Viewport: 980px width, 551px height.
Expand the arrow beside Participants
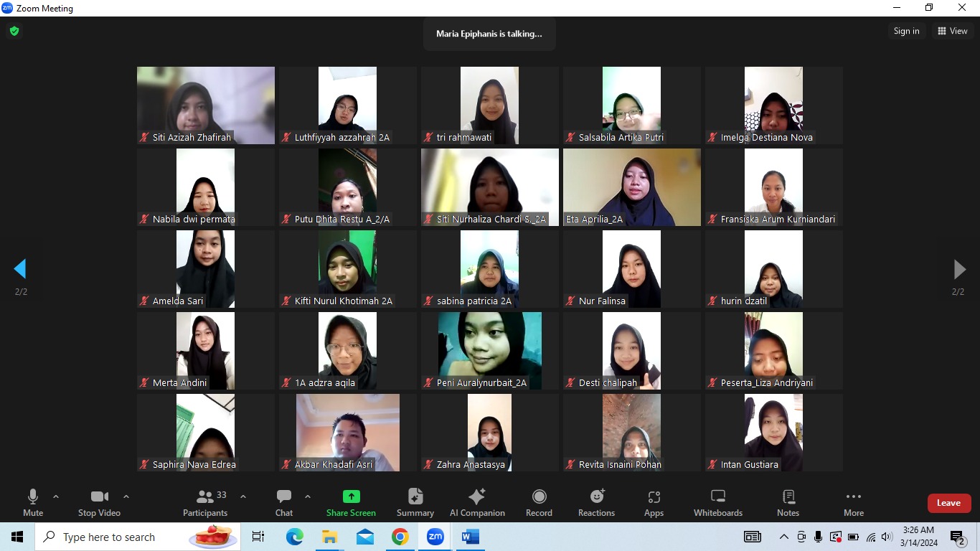click(x=242, y=496)
